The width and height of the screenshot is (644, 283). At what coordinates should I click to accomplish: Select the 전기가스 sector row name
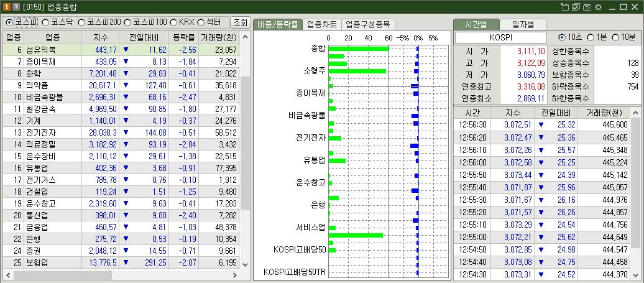click(39, 180)
